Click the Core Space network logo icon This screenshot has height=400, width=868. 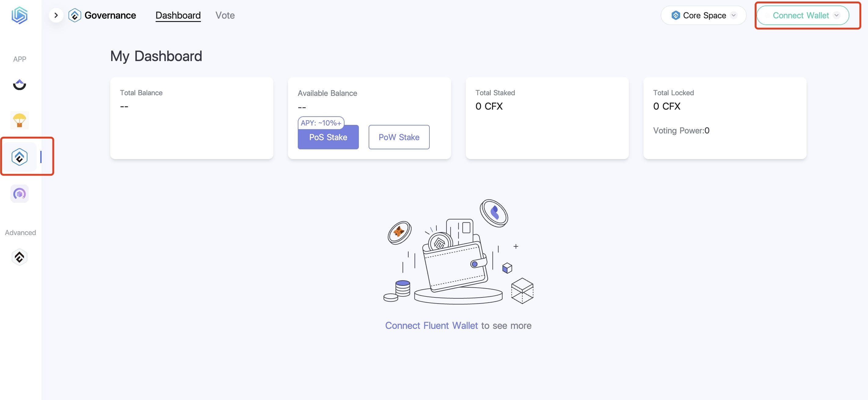[676, 16]
